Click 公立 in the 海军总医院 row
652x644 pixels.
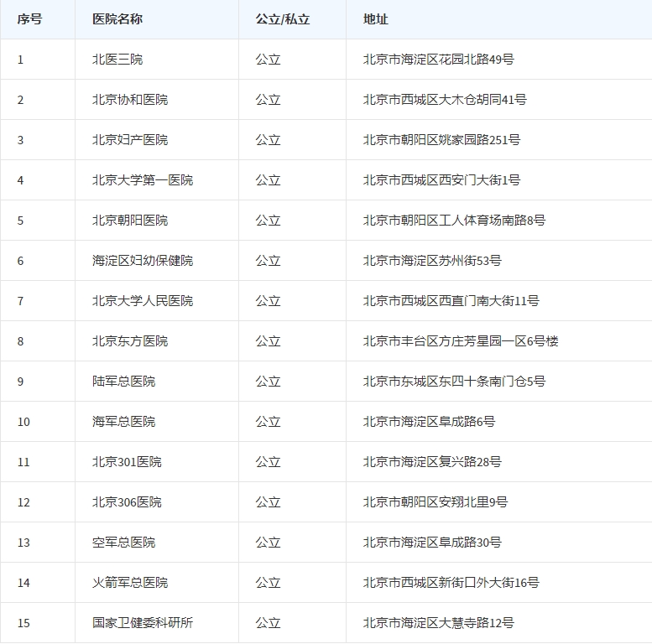click(268, 422)
